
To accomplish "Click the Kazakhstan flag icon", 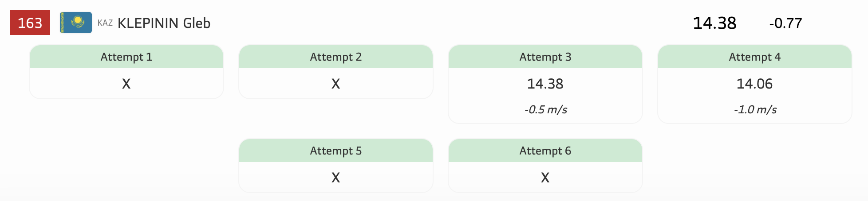I will [x=76, y=23].
